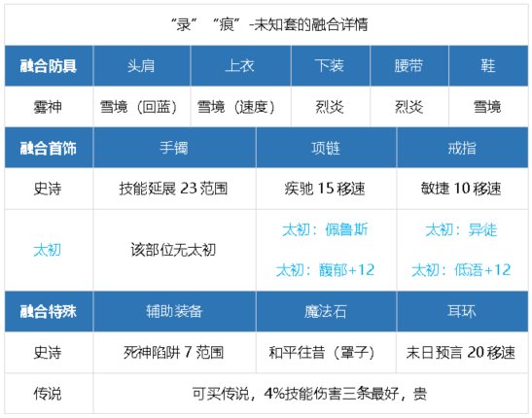532x418 pixels.
Task: Select the 融合防具 header cell
Action: (49, 66)
